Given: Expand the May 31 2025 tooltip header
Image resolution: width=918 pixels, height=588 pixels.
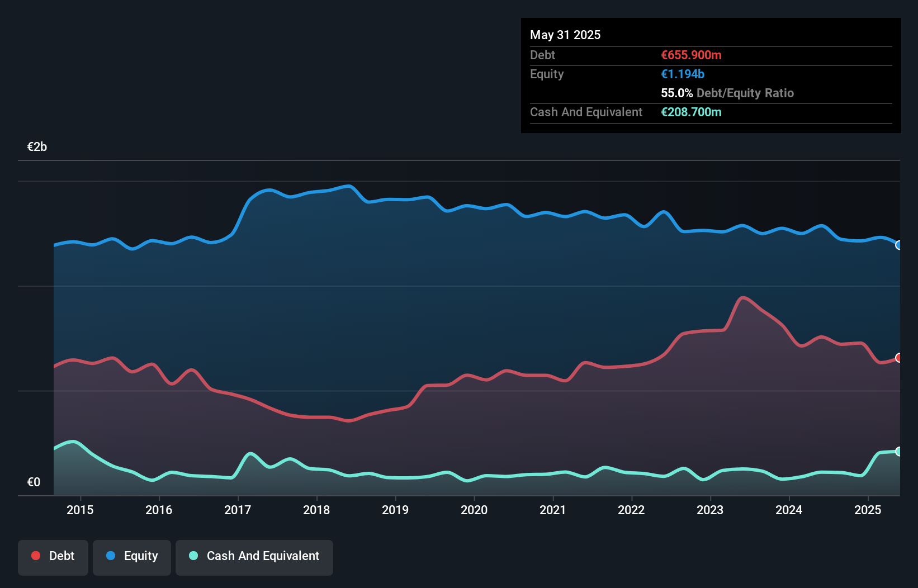Looking at the screenshot, I should coord(565,34).
